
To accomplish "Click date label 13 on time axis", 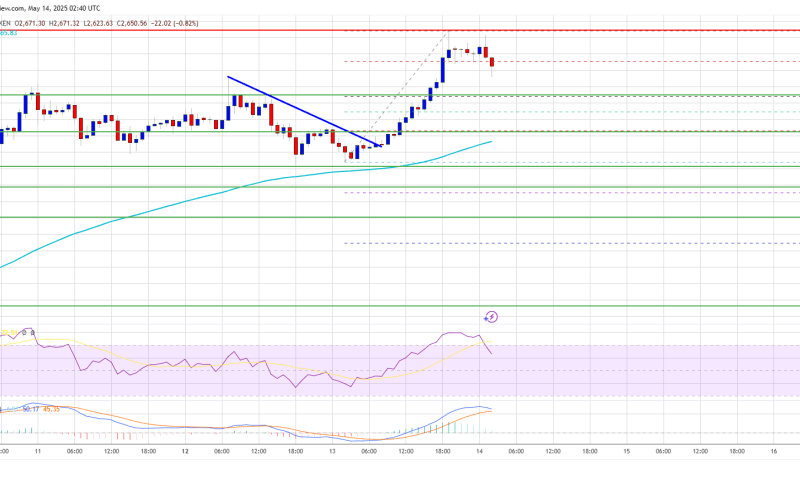I will coord(332,451).
